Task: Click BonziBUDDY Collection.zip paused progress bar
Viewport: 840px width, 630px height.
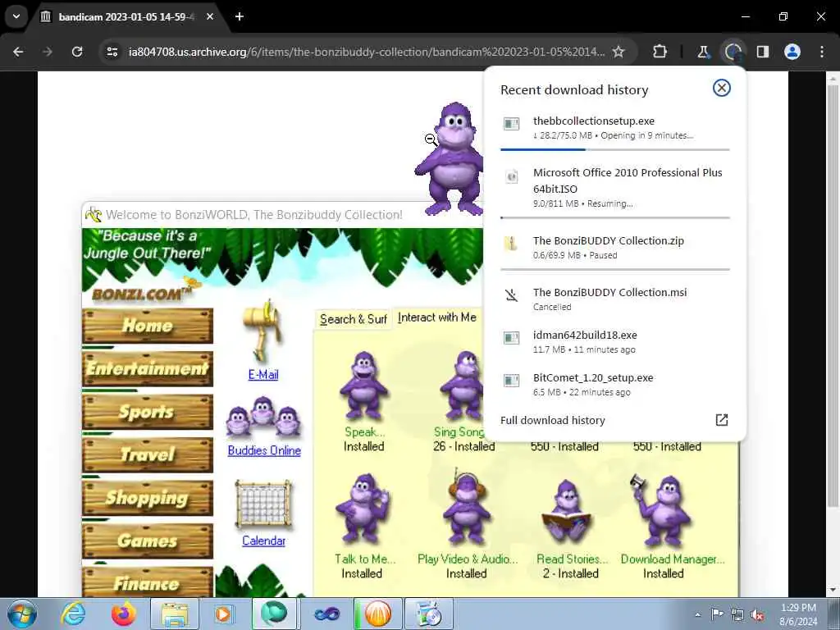Action: point(615,269)
